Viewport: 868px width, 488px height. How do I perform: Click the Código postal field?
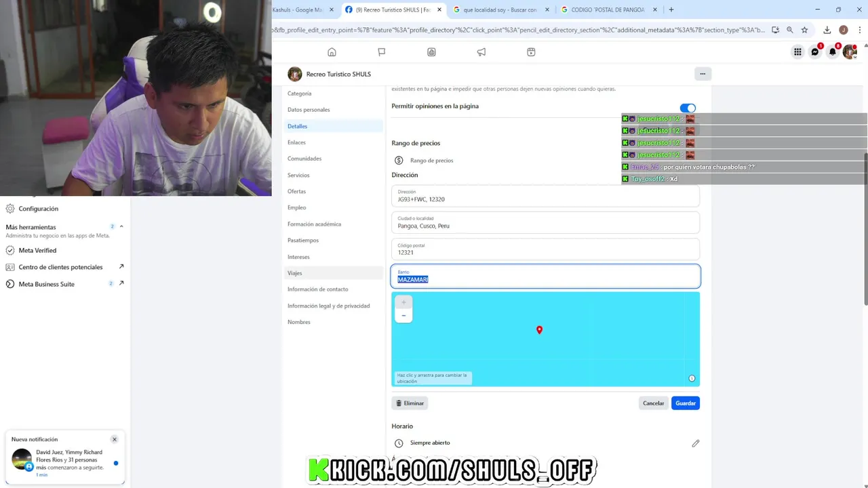click(545, 249)
